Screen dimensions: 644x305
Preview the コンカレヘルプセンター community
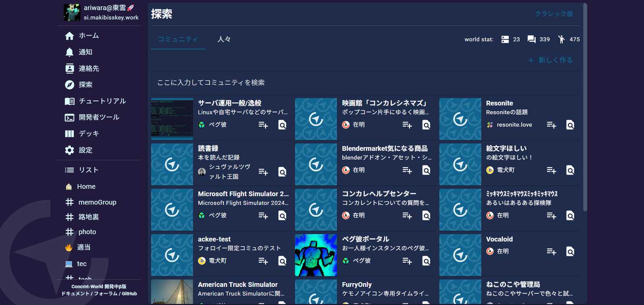click(x=426, y=216)
